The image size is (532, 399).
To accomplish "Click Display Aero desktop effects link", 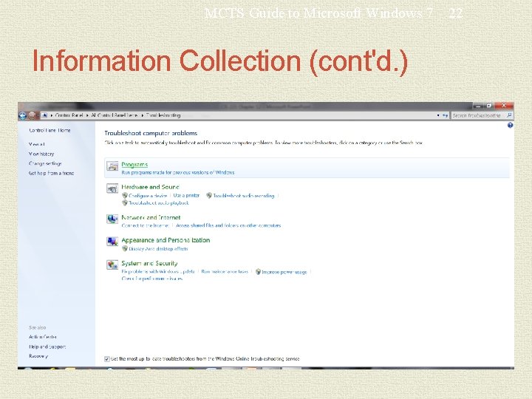I will 158,249.
